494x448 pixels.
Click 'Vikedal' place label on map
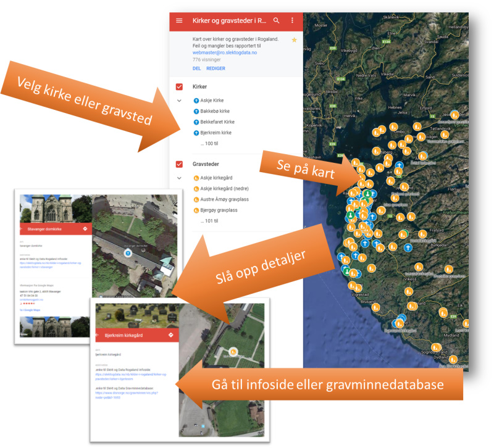[388, 74]
